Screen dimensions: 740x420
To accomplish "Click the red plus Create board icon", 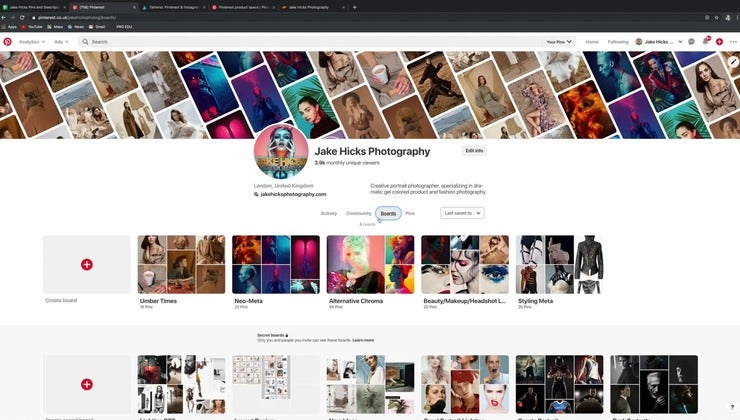I will (87, 264).
